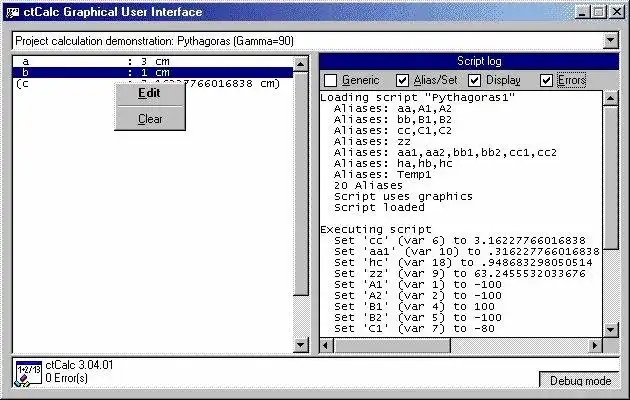The width and height of the screenshot is (630, 400).
Task: Click the Script log header bar
Action: click(x=469, y=61)
